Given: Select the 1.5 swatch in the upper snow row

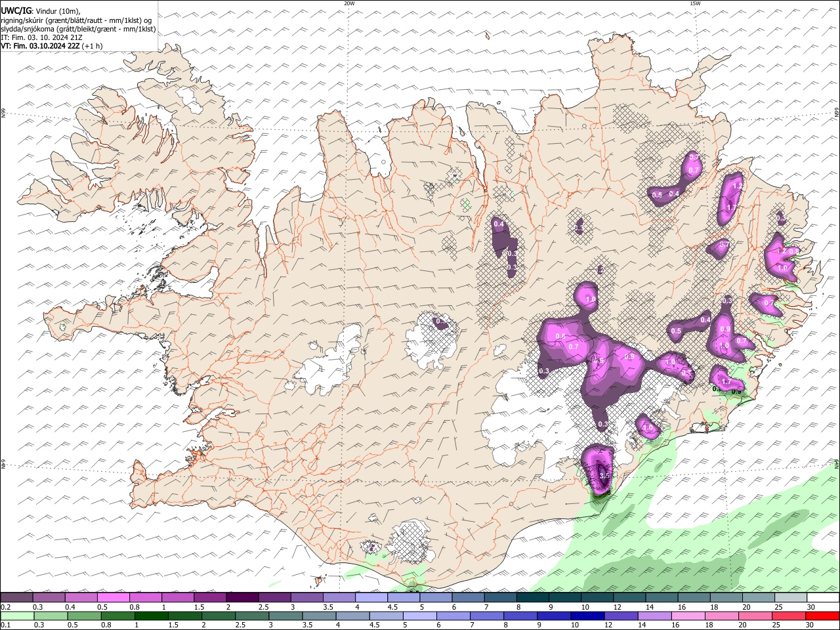Looking at the screenshot, I should coord(211,597).
